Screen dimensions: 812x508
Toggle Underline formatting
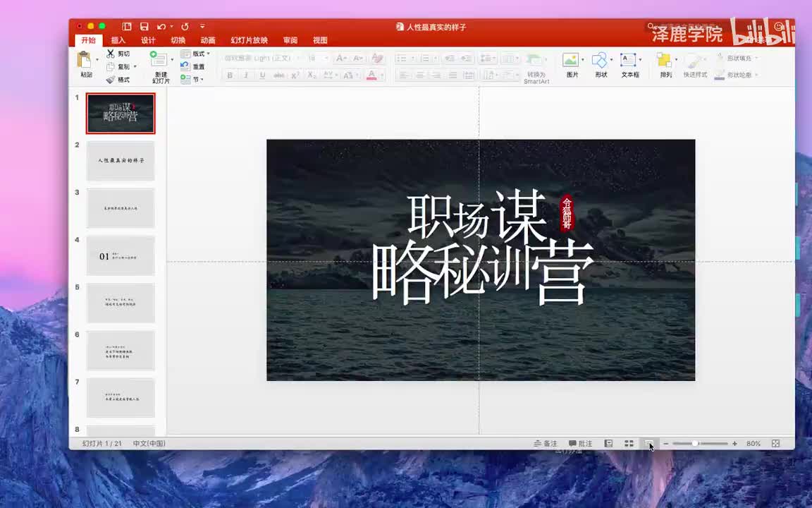click(262, 75)
